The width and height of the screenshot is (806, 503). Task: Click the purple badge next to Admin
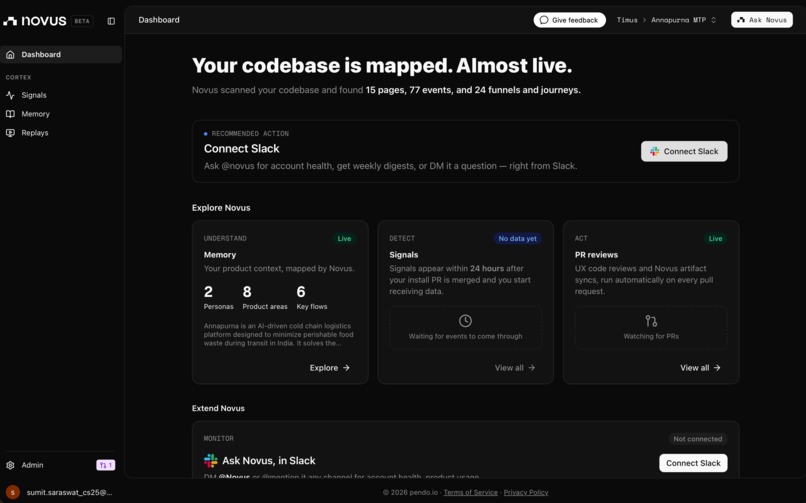pos(106,465)
